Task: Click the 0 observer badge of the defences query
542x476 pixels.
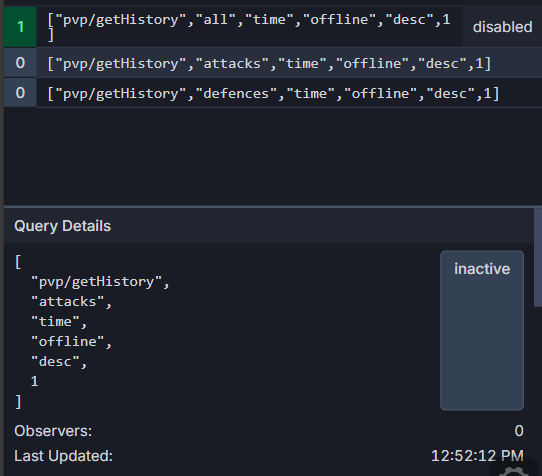Action: (20, 93)
